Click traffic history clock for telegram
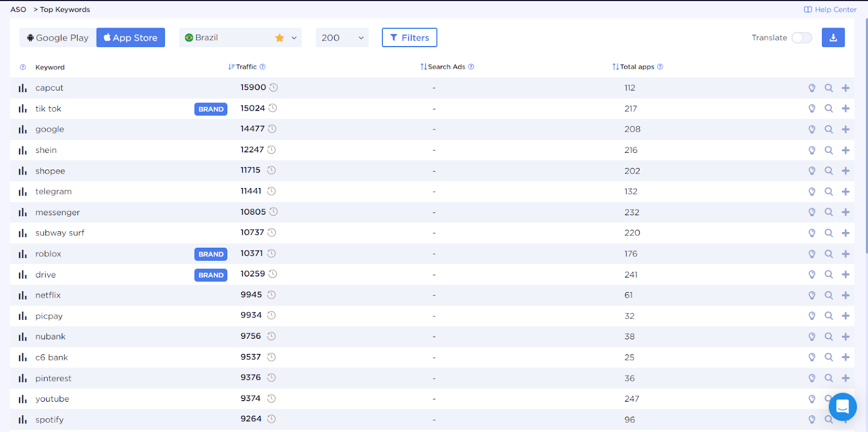Image resolution: width=868 pixels, height=432 pixels. click(271, 191)
